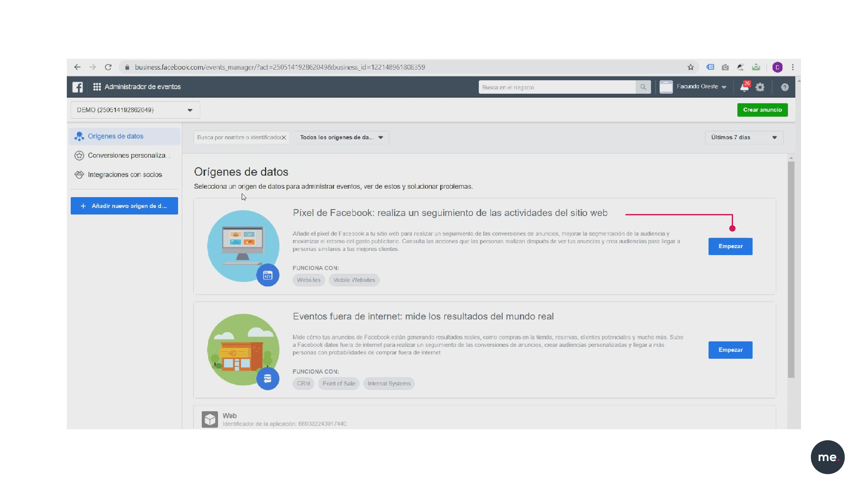This screenshot has height=488, width=868.
Task: Open Conversiones personalizadas in sidebar
Action: 124,155
